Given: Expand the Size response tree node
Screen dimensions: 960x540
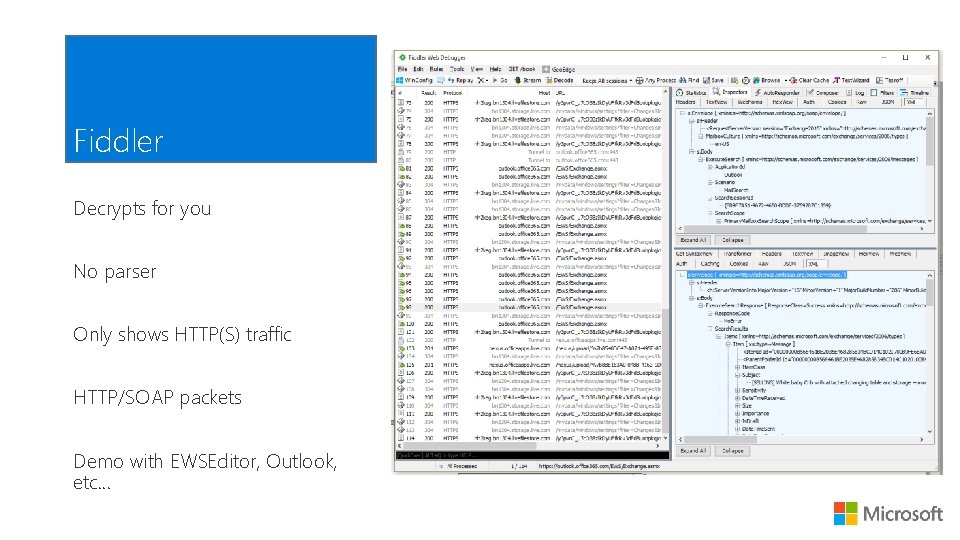Looking at the screenshot, I should pos(737,405).
